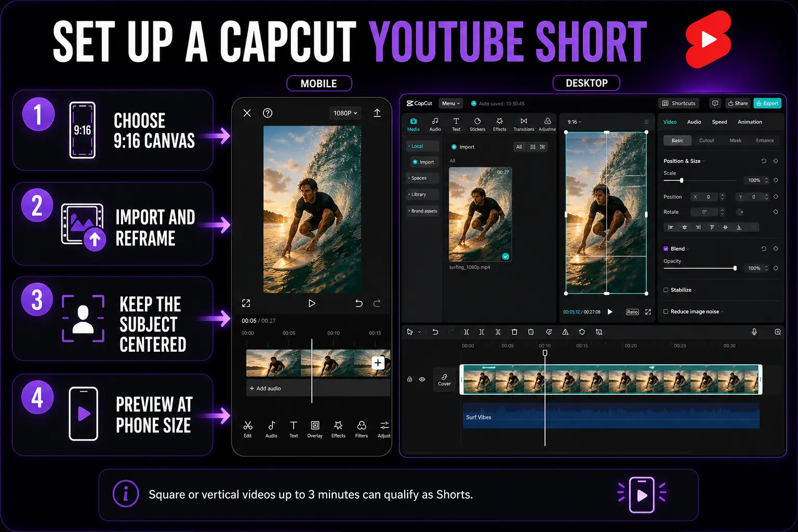
Task: Click the Share button
Action: [738, 103]
